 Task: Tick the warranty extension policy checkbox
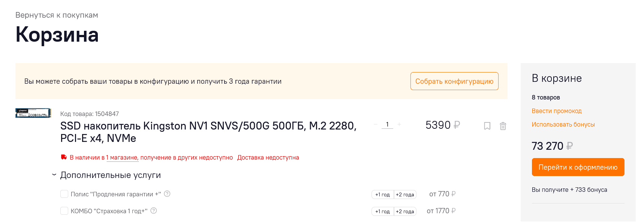pyautogui.click(x=64, y=194)
